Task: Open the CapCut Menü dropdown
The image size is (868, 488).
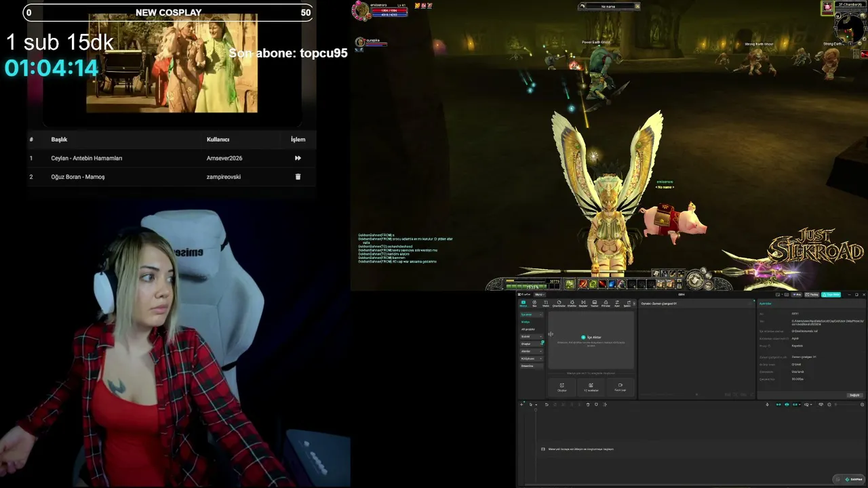Action: 540,295
